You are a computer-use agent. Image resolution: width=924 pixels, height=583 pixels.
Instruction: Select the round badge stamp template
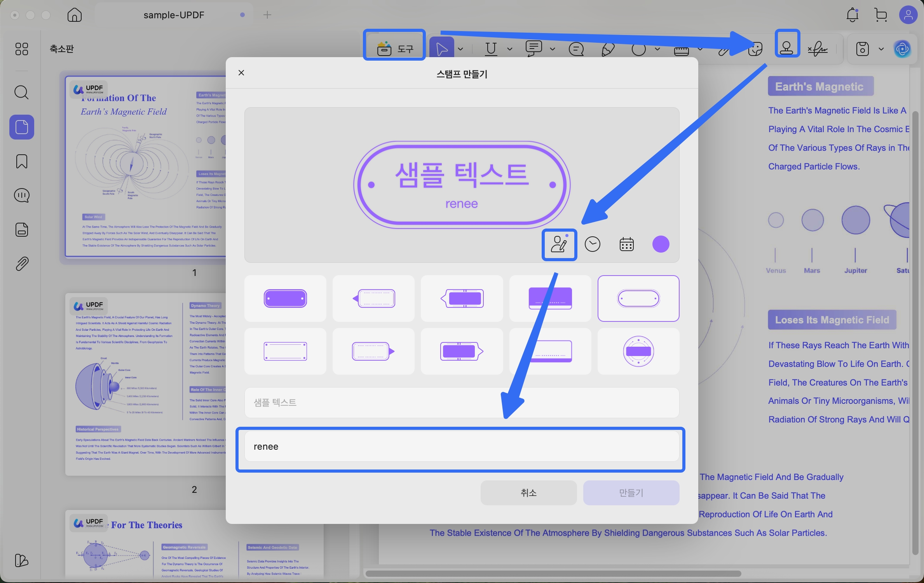click(x=638, y=351)
